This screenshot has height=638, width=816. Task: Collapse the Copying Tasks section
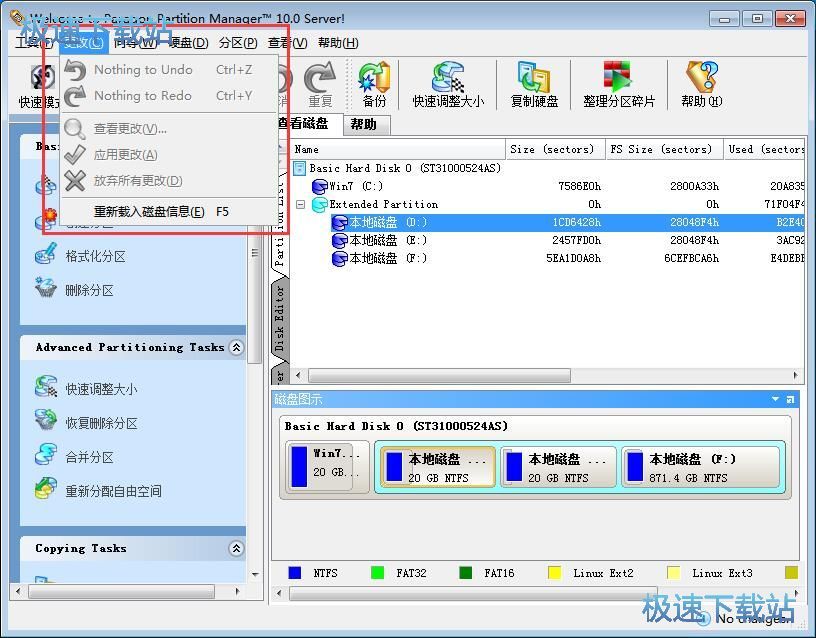(x=236, y=548)
